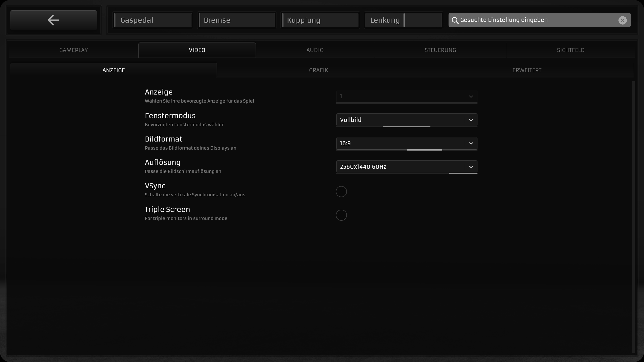Open the Audio settings tab

315,50
